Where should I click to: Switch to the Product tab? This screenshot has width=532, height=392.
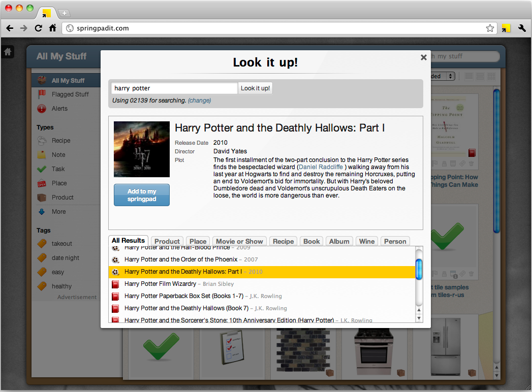(x=167, y=241)
